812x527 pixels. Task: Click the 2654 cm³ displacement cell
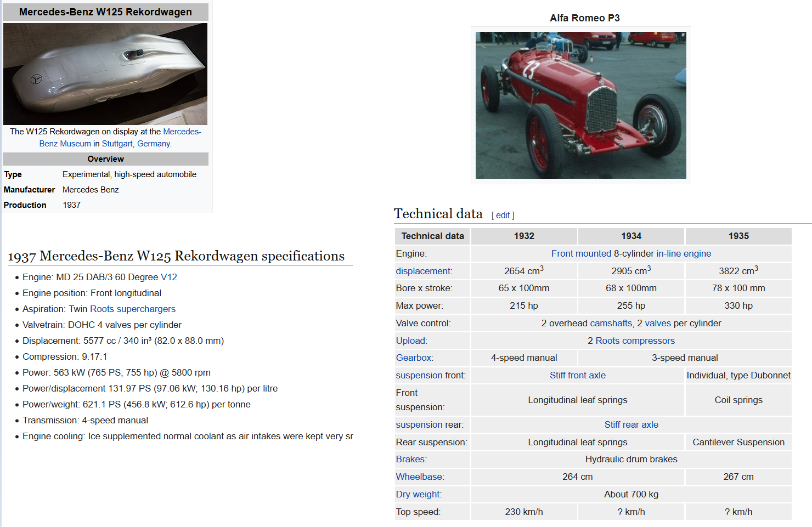[524, 271]
